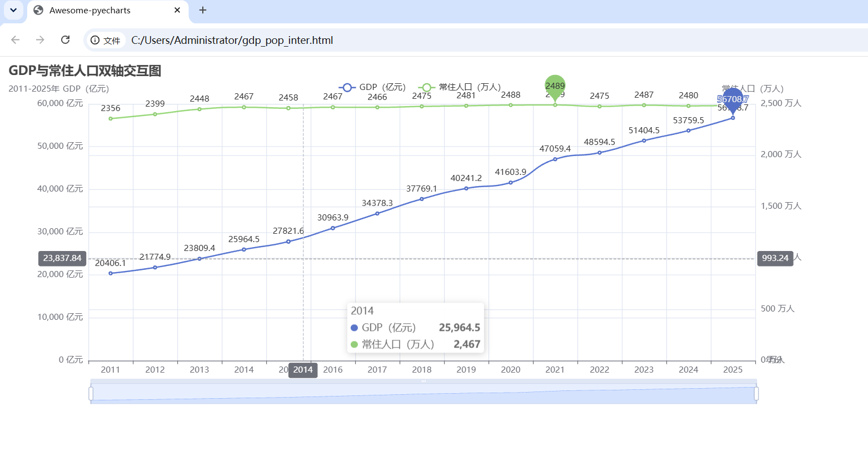
Task: Go back with the back arrow
Action: 16,40
